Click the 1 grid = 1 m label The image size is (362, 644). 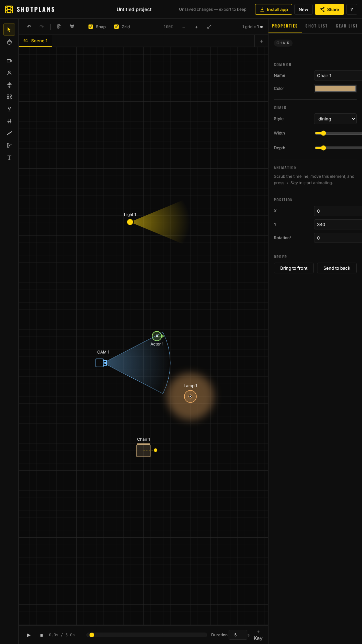(253, 27)
